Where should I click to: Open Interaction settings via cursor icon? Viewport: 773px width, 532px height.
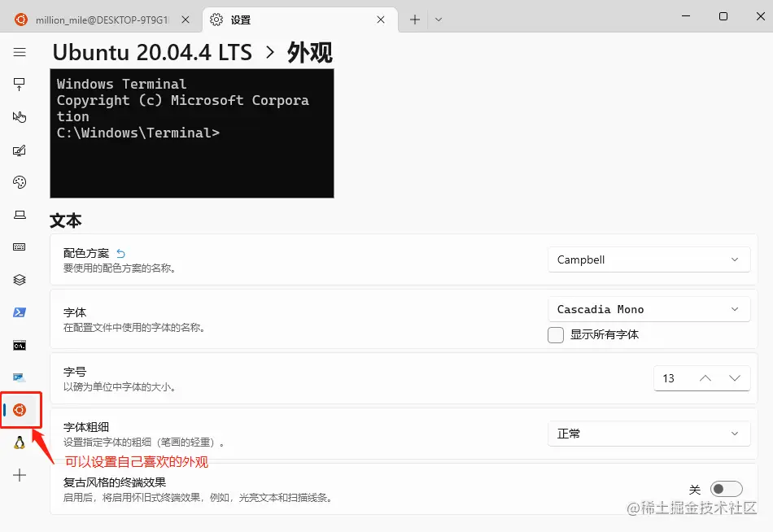[x=20, y=116]
